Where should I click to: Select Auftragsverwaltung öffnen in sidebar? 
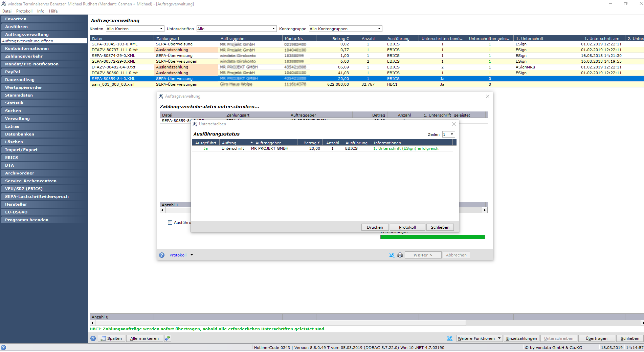44,41
